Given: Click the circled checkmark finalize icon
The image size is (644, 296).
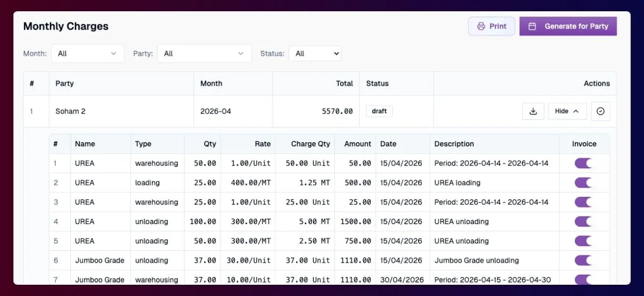Looking at the screenshot, I should point(601,112).
